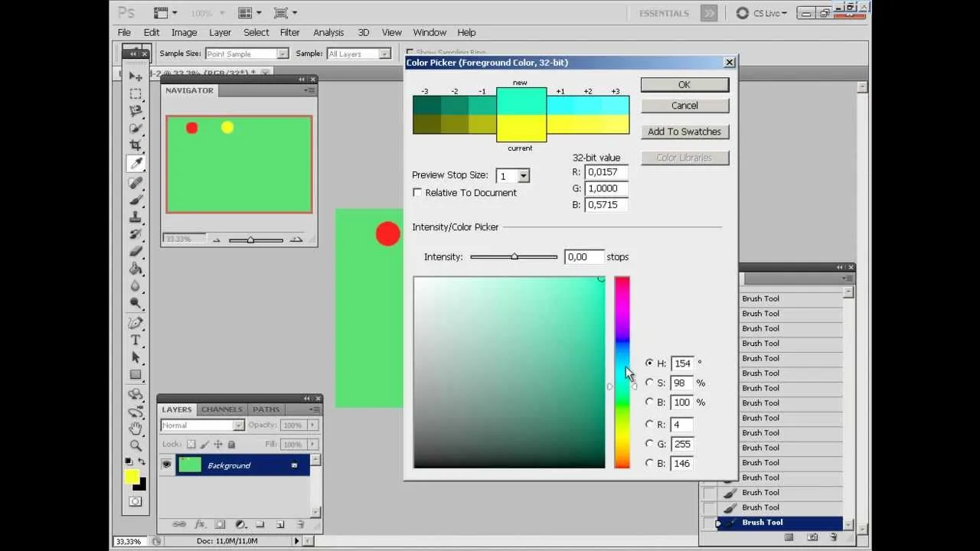Open the layer blend mode Normal dropdown

coord(202,425)
